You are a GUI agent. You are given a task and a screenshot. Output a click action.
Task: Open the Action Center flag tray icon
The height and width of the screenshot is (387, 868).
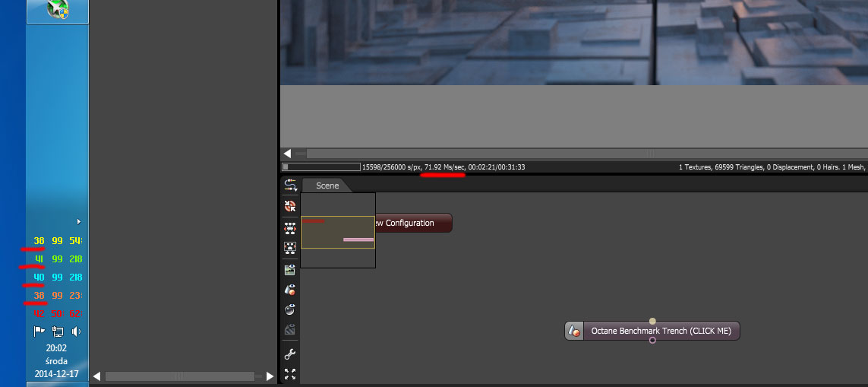(x=39, y=331)
